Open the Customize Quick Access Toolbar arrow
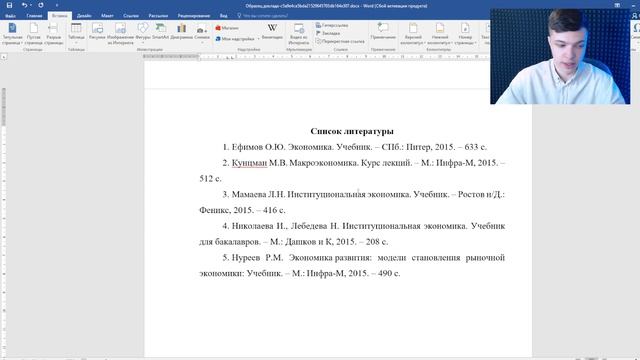 pos(57,5)
